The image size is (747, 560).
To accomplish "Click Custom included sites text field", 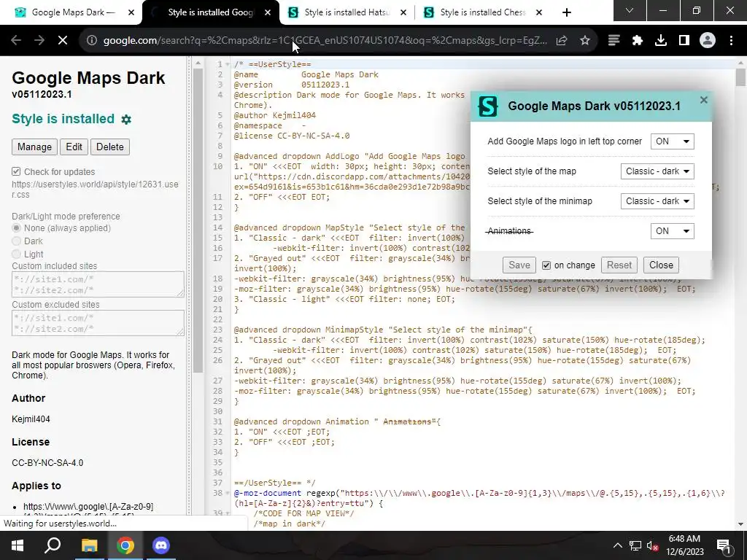I will pos(98,284).
